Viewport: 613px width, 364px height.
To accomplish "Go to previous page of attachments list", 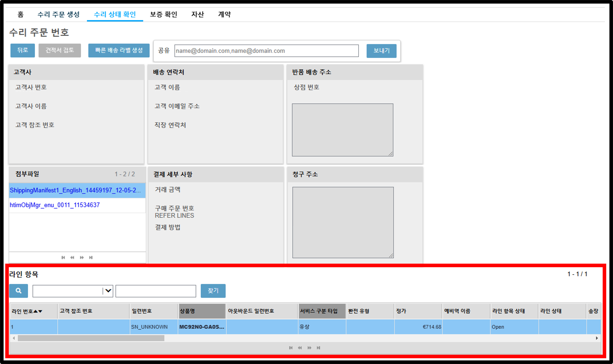I will pos(72,257).
